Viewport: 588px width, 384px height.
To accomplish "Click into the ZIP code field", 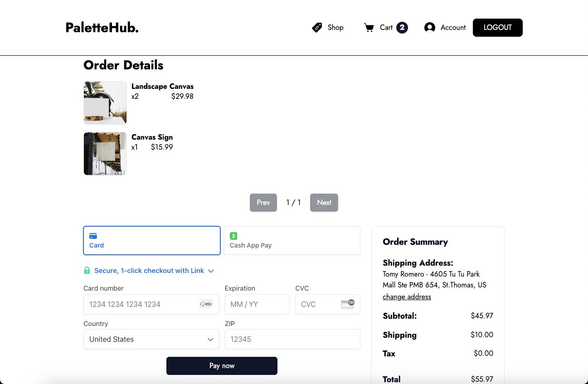I will [292, 339].
